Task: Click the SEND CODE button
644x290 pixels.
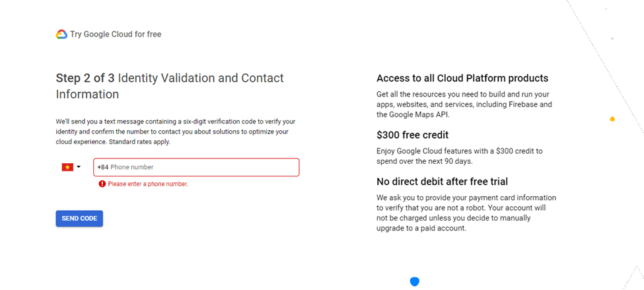Action: click(x=79, y=219)
